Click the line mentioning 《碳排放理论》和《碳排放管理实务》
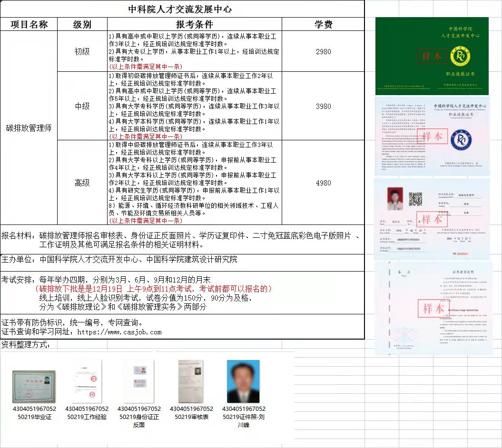The image size is (502, 448). tap(123, 307)
